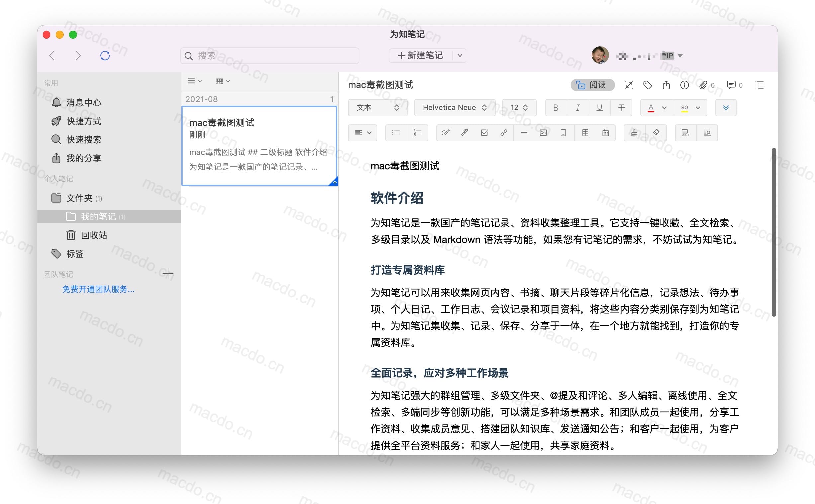Screen dimensions: 815x504
Task: Open the note list sort dropdown
Action: 195,81
